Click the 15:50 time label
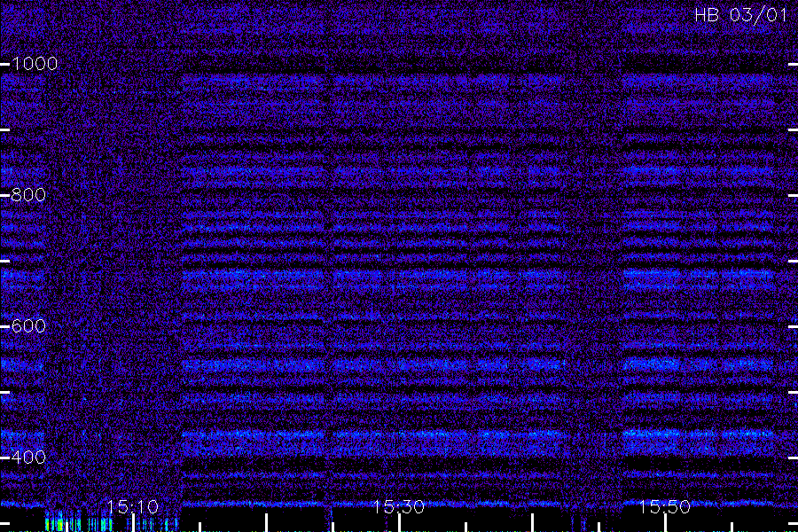The width and height of the screenshot is (798, 532). [665, 506]
